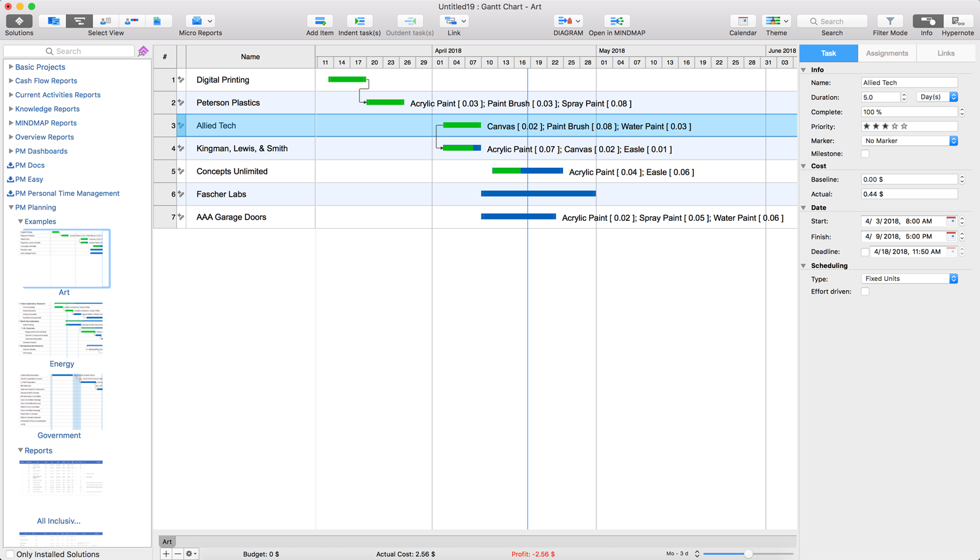Viewport: 980px width, 560px height.
Task: Open project in MINDMAP
Action: 617,22
